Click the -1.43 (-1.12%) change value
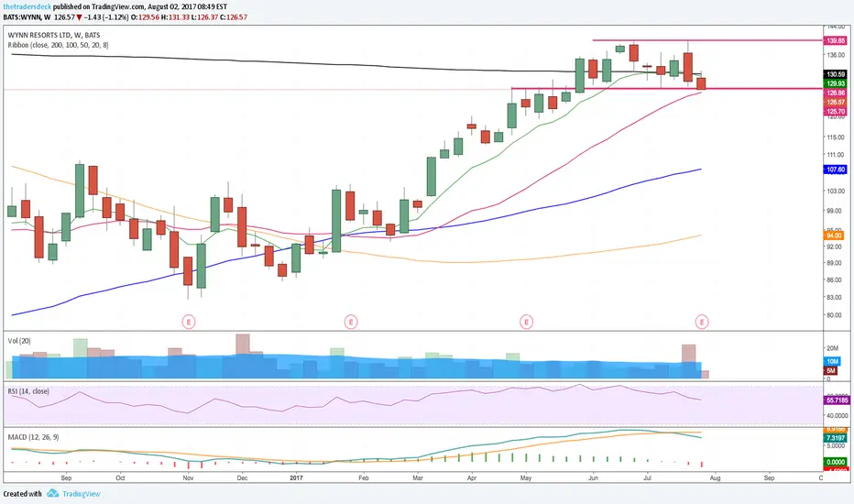 coord(106,17)
